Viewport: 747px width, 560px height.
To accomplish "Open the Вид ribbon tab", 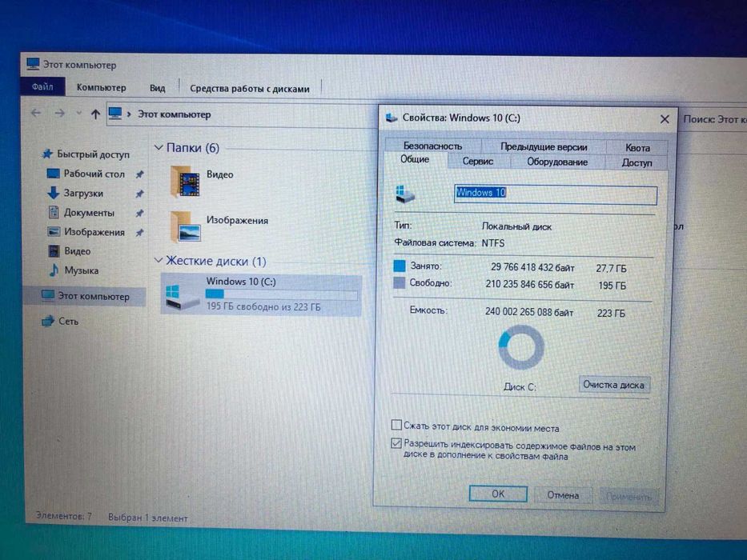I will [157, 88].
